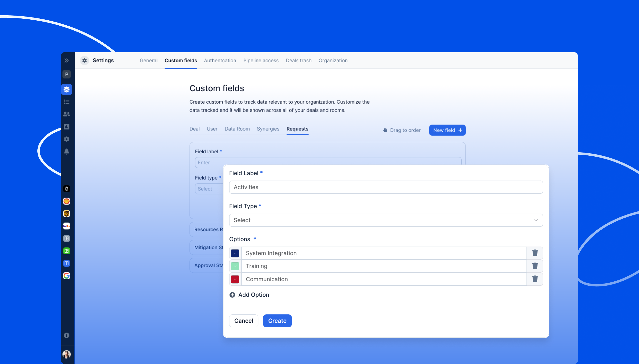Click the Activities field label input
Viewport: 639px width, 364px height.
[386, 187]
